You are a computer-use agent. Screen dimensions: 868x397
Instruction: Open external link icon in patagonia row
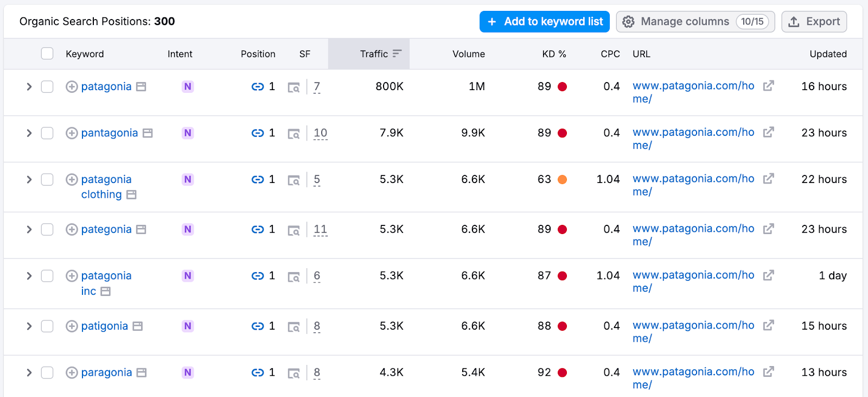768,86
